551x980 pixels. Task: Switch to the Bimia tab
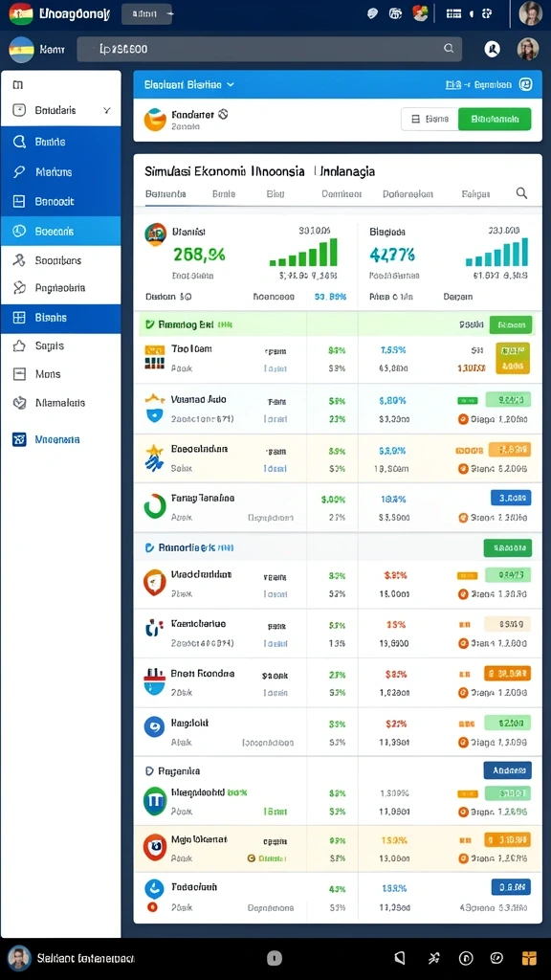(224, 193)
